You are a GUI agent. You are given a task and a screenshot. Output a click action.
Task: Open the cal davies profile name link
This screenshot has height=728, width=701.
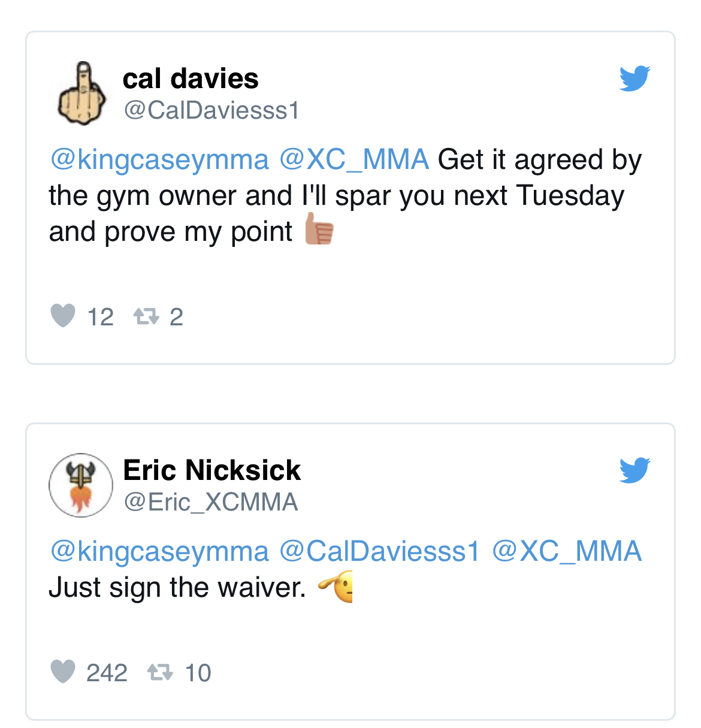[191, 78]
